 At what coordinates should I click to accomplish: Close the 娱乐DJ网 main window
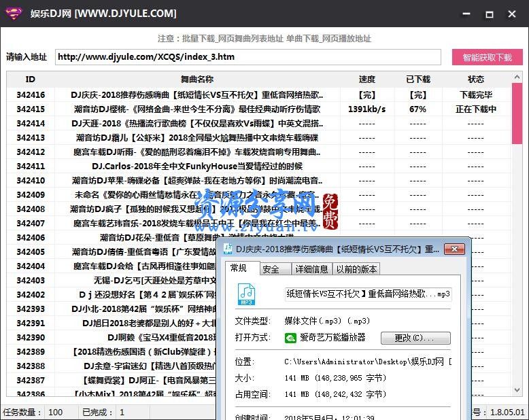click(512, 14)
